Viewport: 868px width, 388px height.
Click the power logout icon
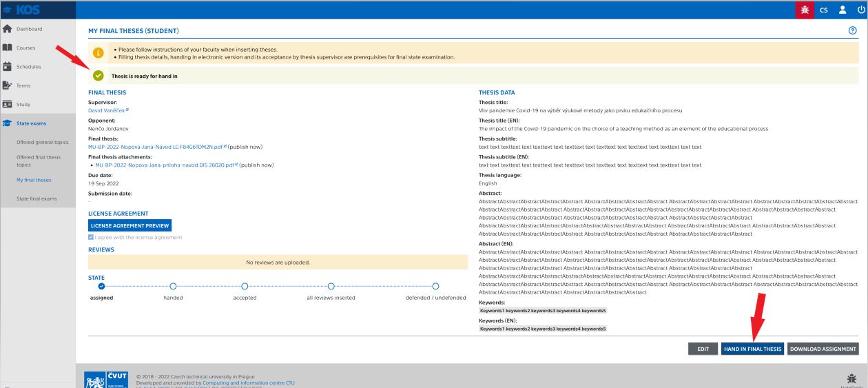pos(860,10)
